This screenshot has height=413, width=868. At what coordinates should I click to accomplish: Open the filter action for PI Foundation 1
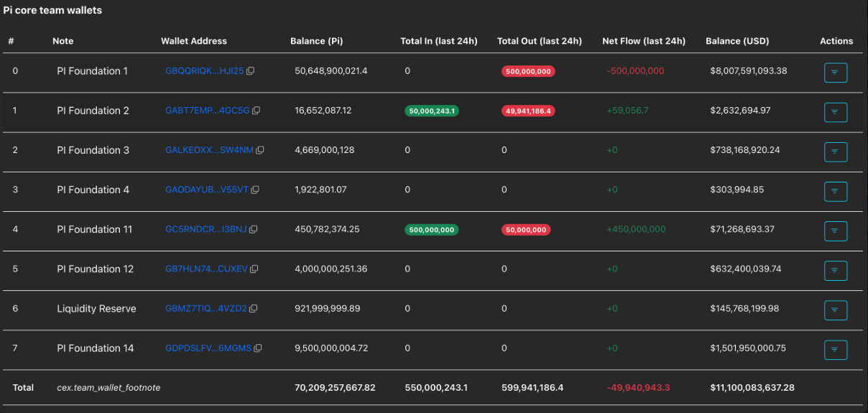pyautogui.click(x=835, y=73)
